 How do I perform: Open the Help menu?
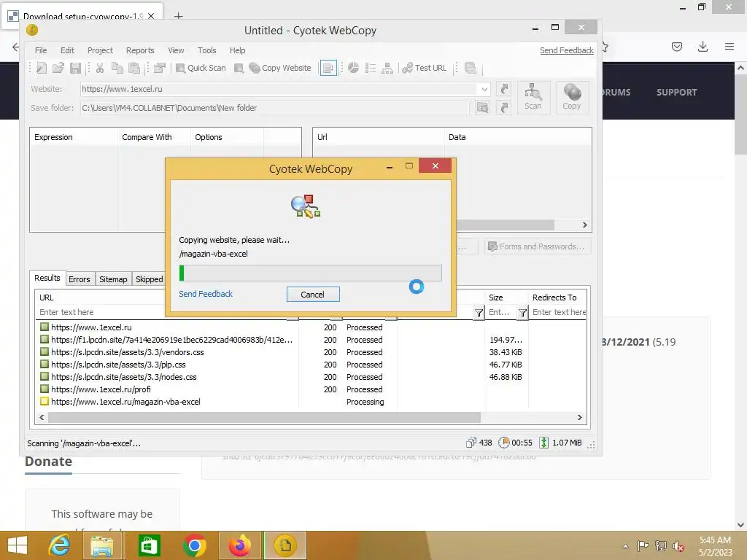tap(237, 50)
